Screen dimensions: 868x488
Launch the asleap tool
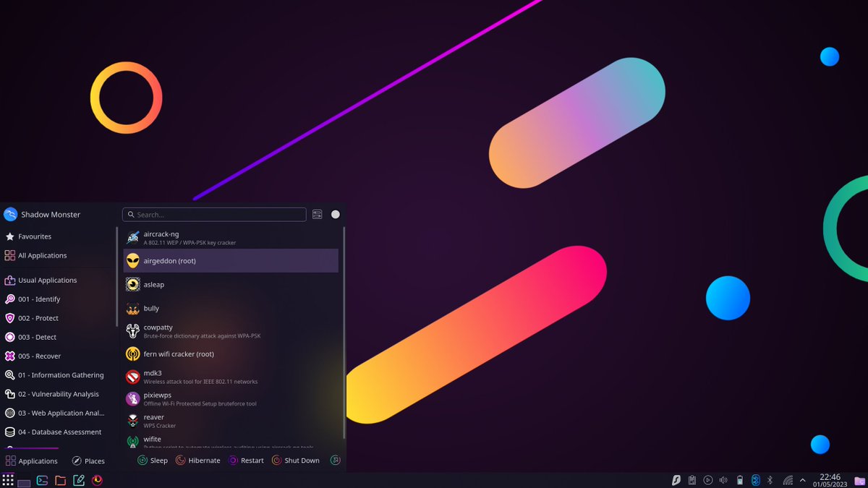click(231, 285)
